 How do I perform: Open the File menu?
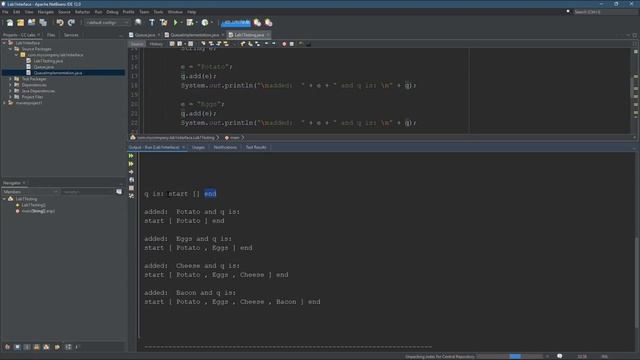tap(5, 12)
